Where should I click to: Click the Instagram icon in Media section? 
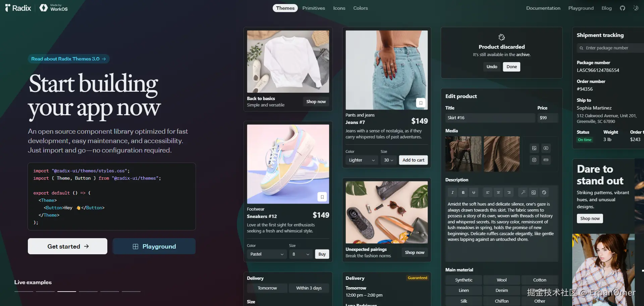coord(534,160)
